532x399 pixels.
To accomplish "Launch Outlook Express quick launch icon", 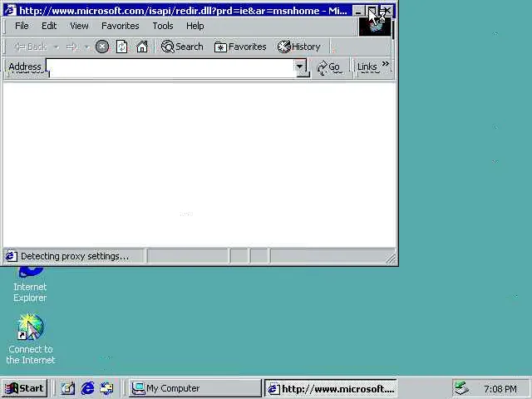I will 107,388.
